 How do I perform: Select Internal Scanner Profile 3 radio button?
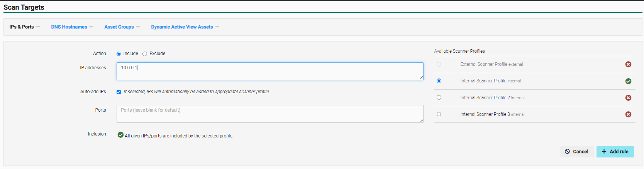[x=439, y=114]
